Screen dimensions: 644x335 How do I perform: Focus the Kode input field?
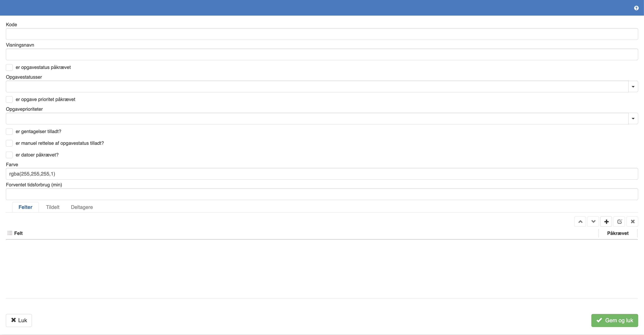point(322,34)
